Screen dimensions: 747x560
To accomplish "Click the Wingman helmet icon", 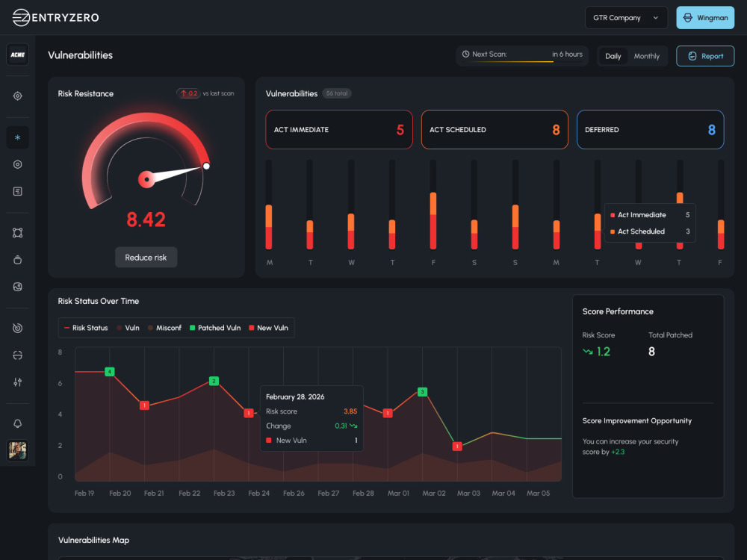I will pyautogui.click(x=688, y=18).
